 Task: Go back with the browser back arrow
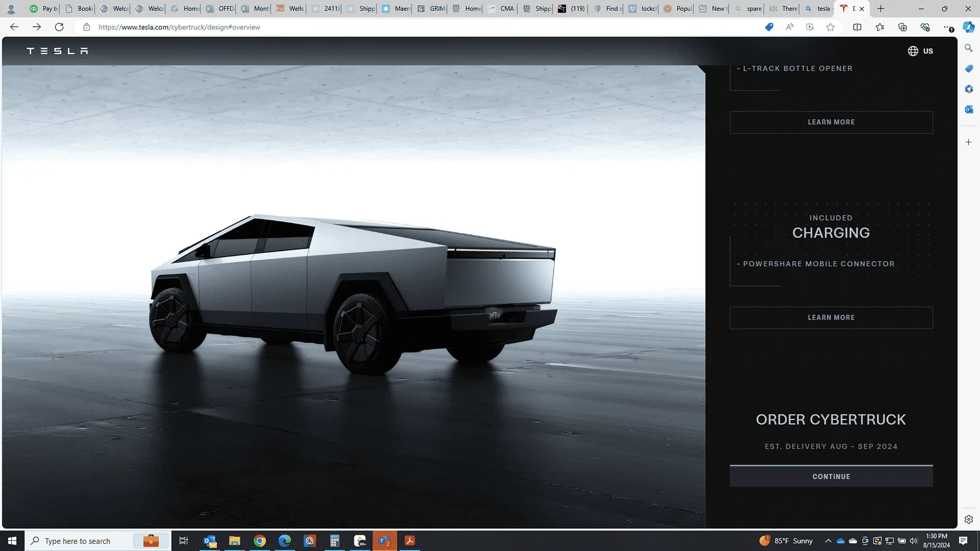[x=14, y=27]
